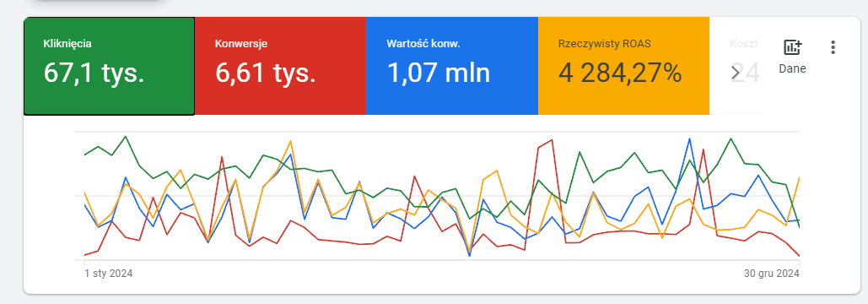Show next metrics with the right chevron

(x=736, y=73)
